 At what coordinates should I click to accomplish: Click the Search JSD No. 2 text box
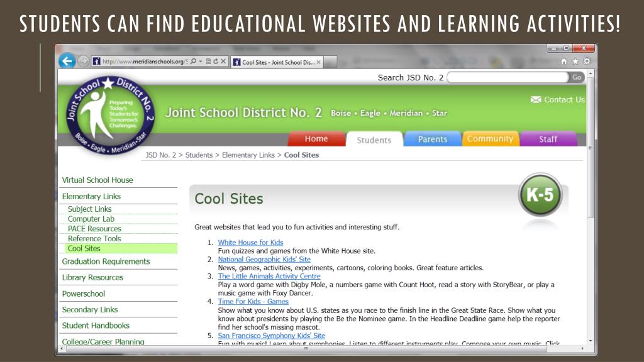508,77
